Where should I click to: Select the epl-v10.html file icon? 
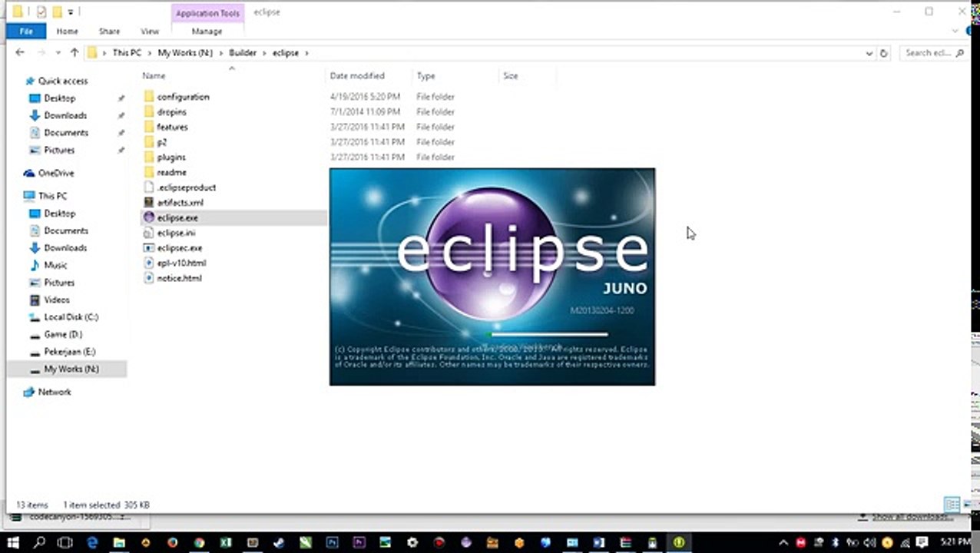pos(149,263)
